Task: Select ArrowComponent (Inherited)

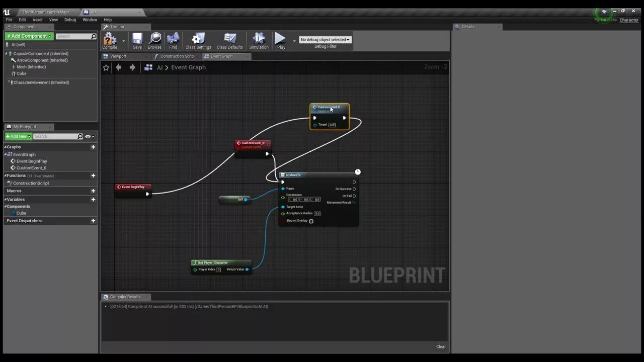Action: point(42,60)
